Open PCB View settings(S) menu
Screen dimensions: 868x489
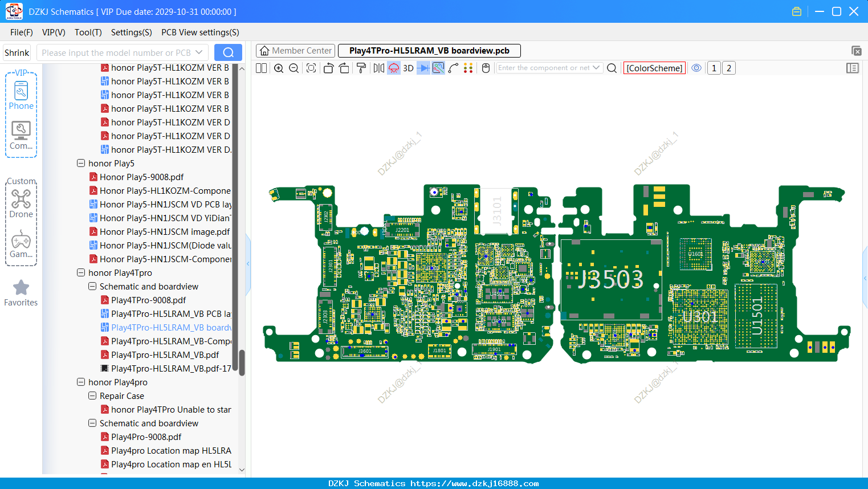click(200, 32)
